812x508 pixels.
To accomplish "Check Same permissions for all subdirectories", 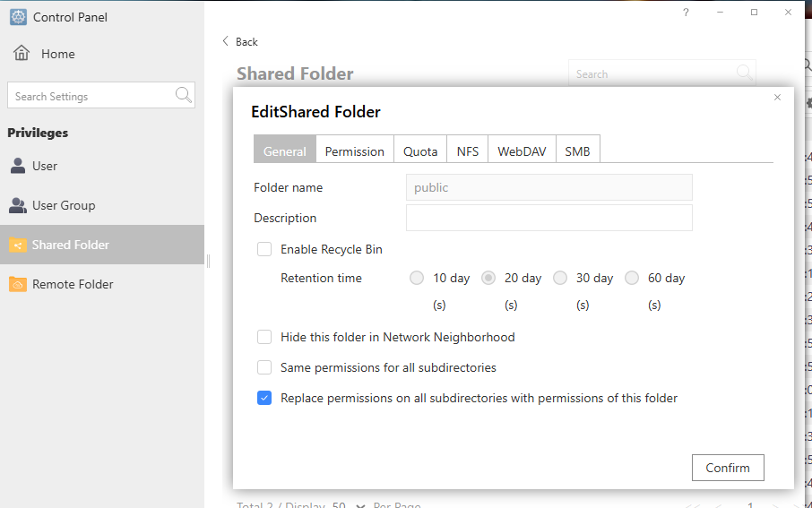I will [264, 367].
